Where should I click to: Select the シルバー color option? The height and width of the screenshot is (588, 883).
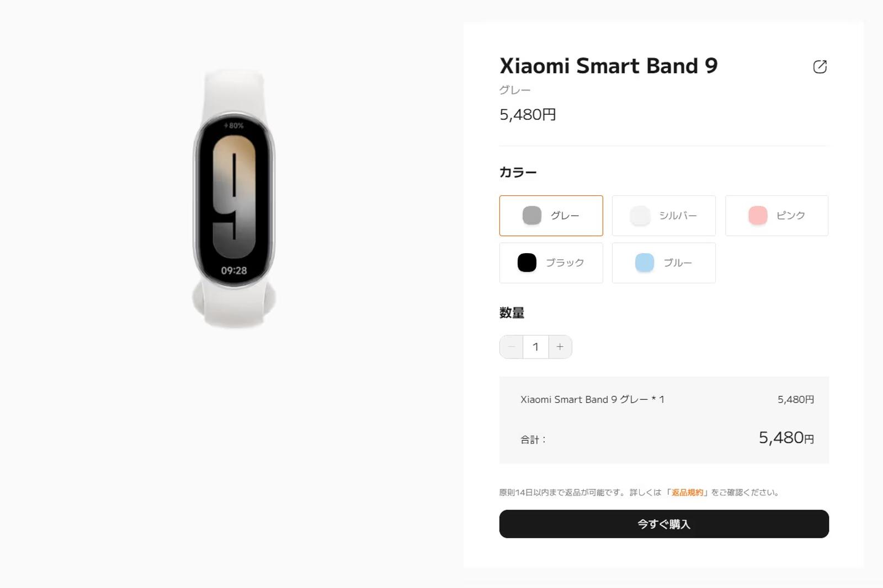[663, 216]
